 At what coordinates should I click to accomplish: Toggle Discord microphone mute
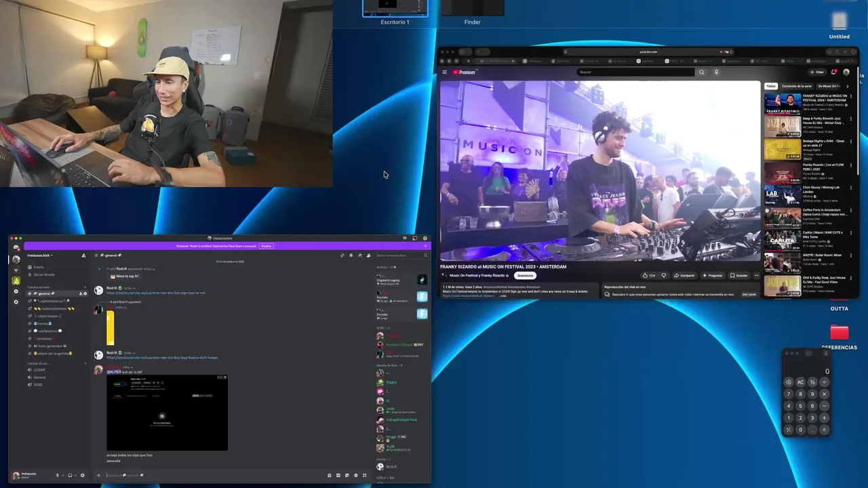[x=57, y=475]
